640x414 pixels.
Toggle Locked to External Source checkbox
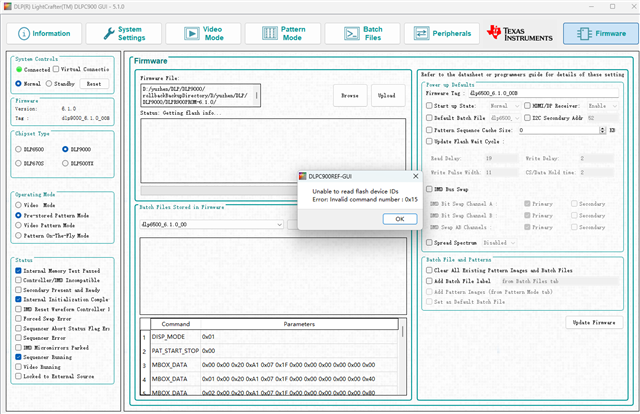[x=18, y=376]
